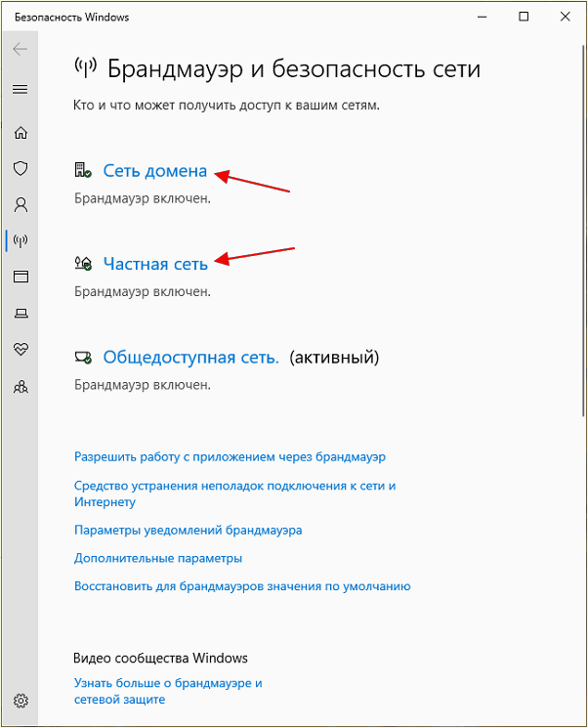588x728 pixels.
Task: Click the domain network building icon
Action: pyautogui.click(x=83, y=170)
